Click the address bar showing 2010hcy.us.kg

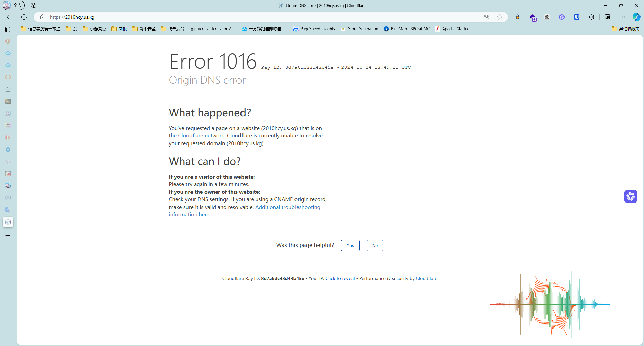(235, 17)
